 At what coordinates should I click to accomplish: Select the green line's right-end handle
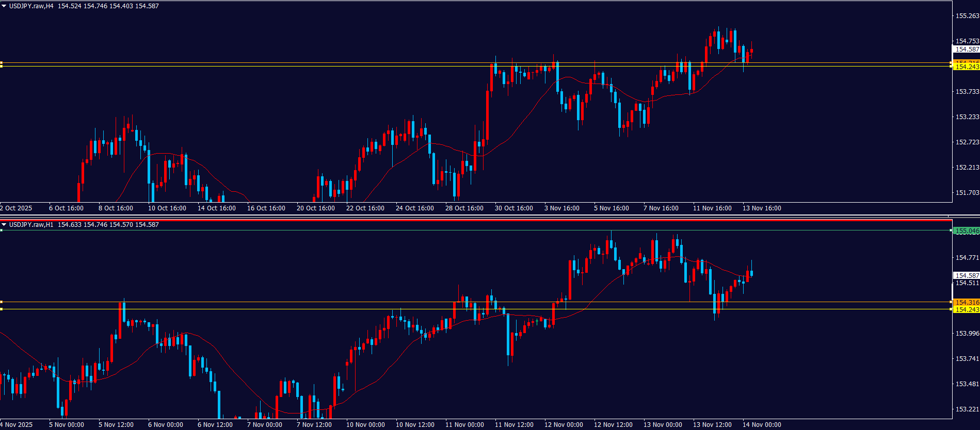coord(951,230)
